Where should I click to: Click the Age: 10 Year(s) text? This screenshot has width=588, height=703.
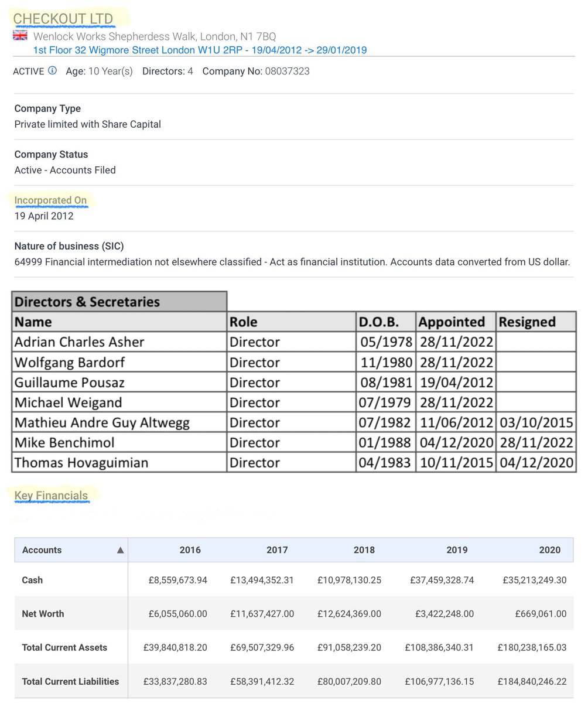99,71
